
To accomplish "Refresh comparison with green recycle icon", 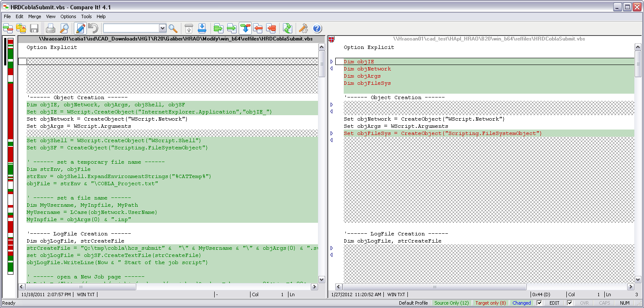I will 288,28.
